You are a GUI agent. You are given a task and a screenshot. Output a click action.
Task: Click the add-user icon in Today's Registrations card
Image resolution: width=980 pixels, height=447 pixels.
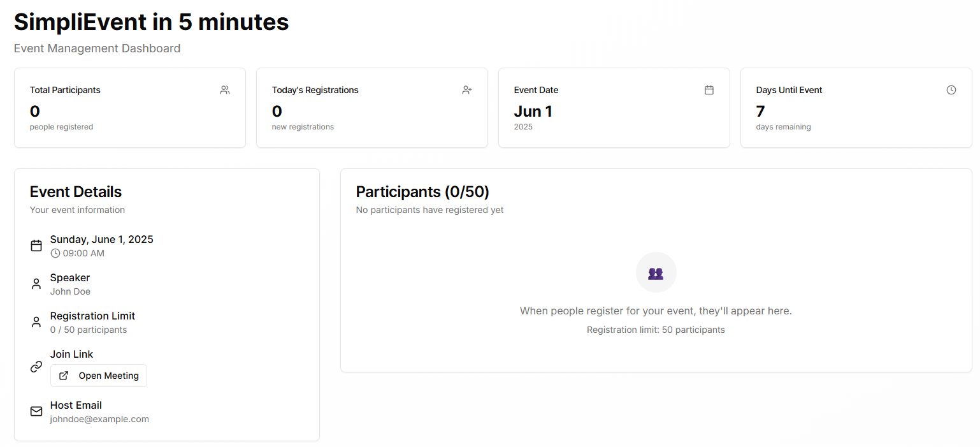point(467,90)
